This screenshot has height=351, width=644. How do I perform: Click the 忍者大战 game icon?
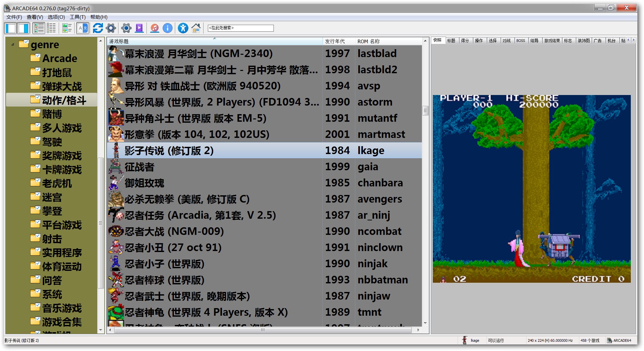[x=116, y=231]
